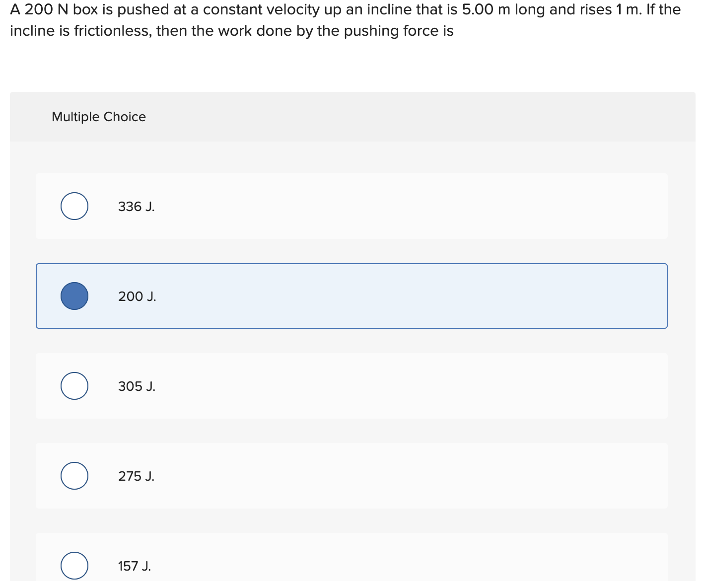
Task: Click the "275 J." answer label
Action: [137, 476]
